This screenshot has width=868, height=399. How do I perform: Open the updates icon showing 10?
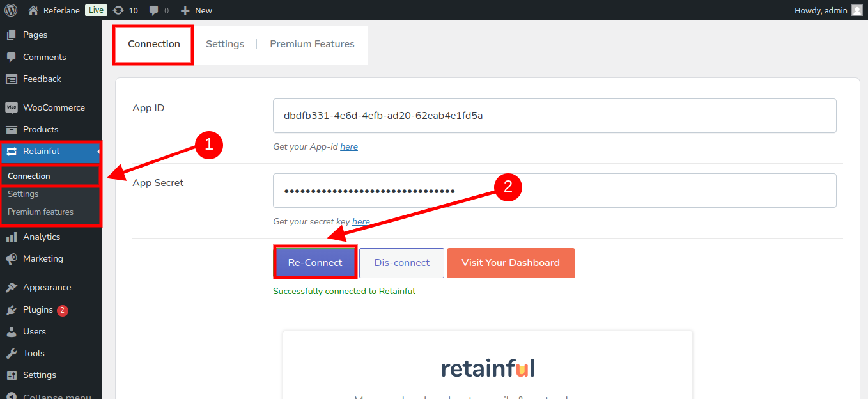click(x=119, y=10)
